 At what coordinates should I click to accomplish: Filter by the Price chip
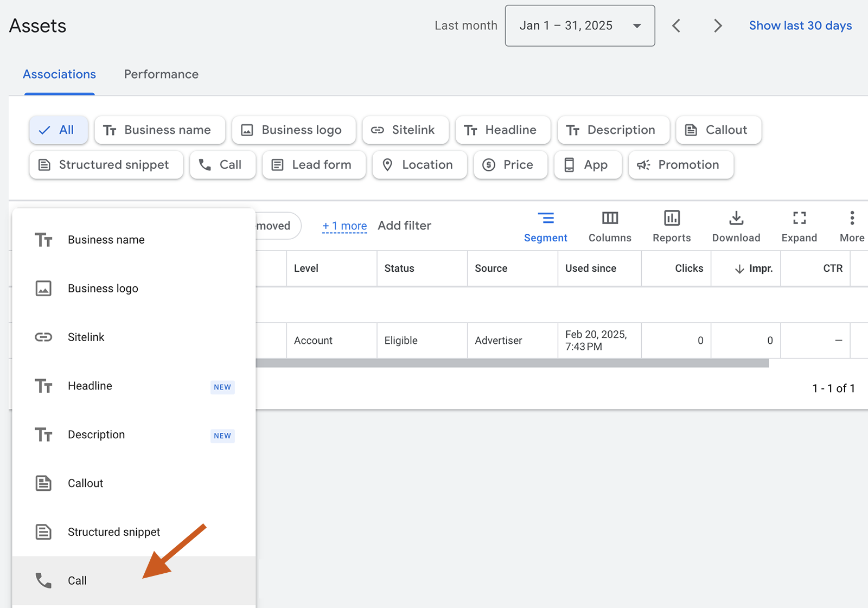click(x=510, y=165)
